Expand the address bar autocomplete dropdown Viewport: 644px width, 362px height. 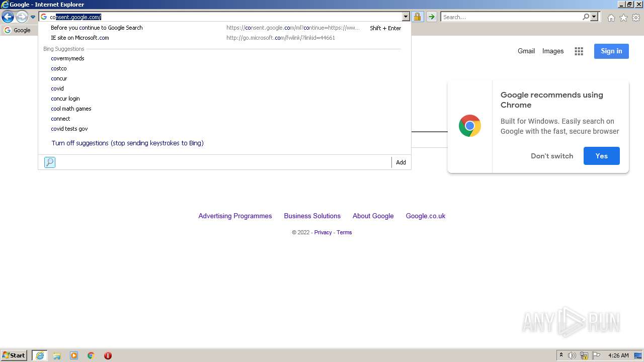(406, 17)
